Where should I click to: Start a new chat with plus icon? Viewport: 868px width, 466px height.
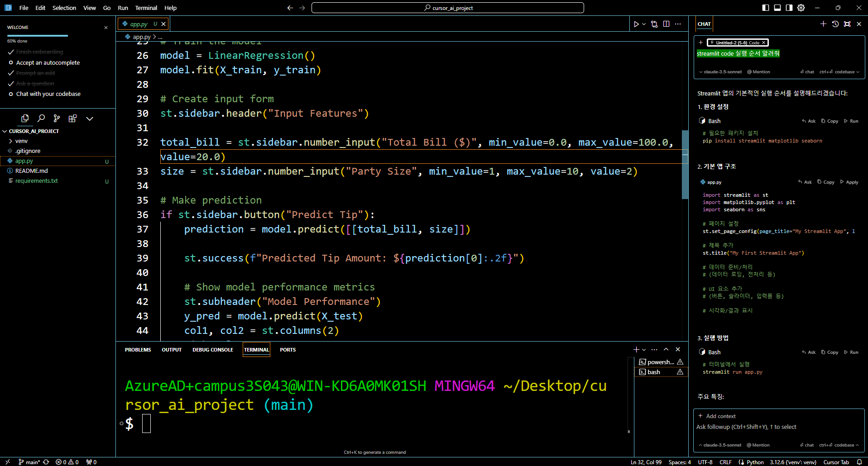pos(823,24)
